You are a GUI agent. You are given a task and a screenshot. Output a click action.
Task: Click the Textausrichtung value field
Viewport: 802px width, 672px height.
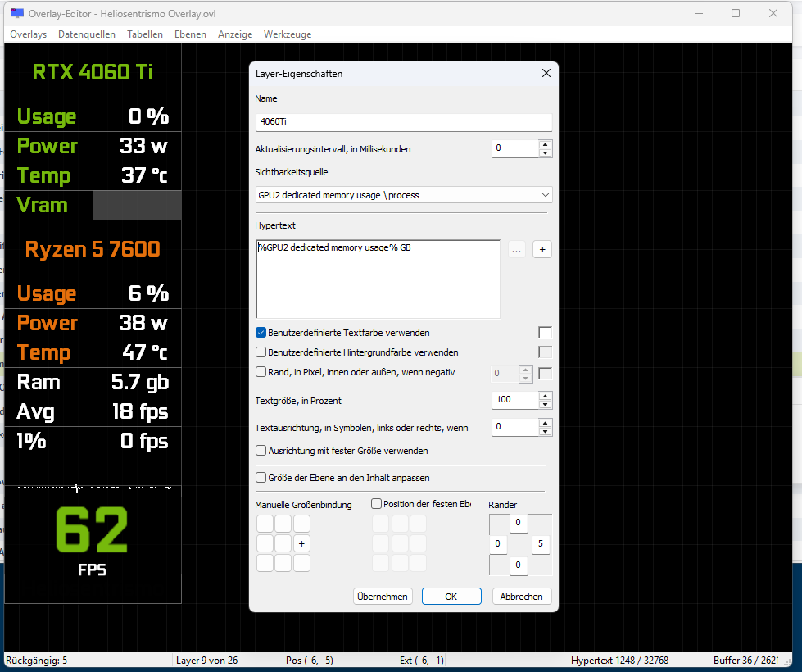tap(515, 427)
